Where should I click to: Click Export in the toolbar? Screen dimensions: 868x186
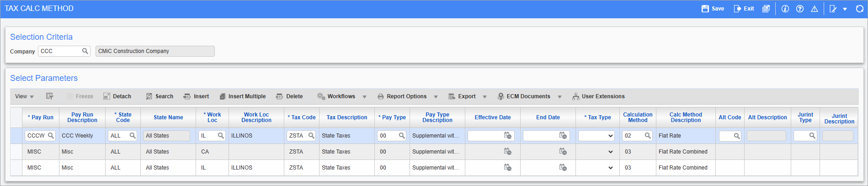pyautogui.click(x=462, y=96)
